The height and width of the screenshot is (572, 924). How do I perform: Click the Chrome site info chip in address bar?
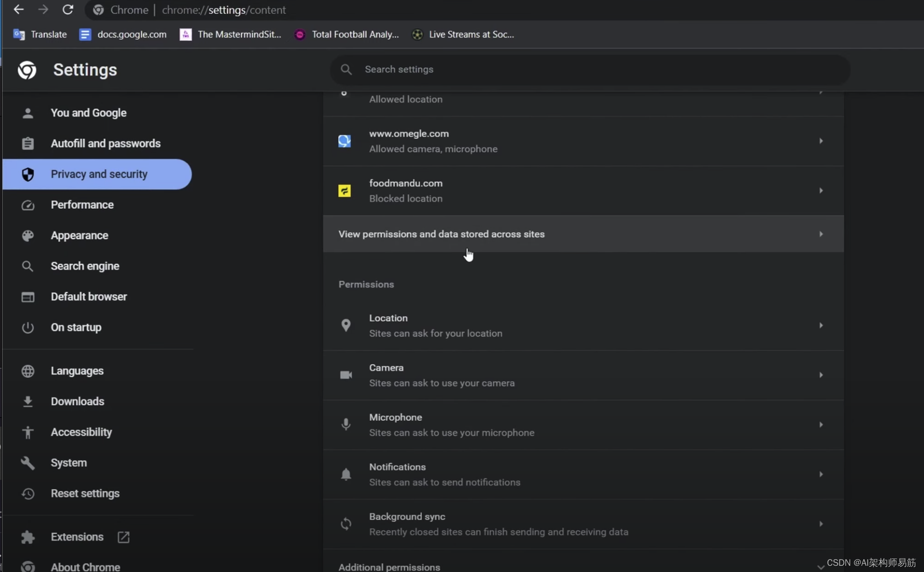point(121,10)
